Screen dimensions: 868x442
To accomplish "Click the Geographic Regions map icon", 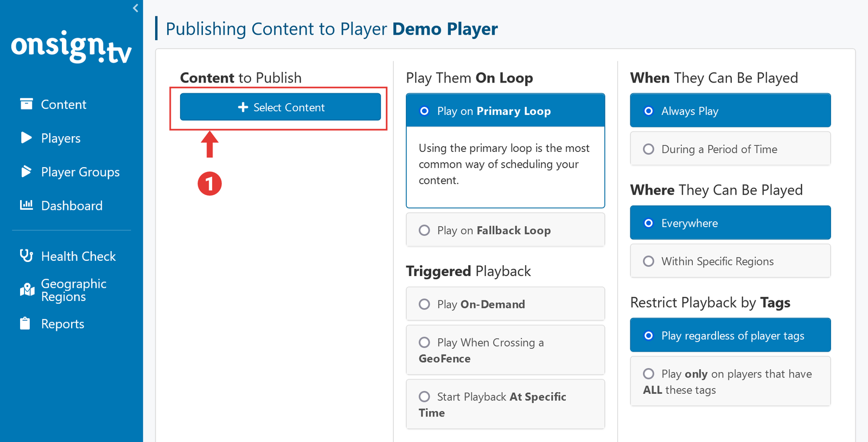I will pyautogui.click(x=27, y=290).
